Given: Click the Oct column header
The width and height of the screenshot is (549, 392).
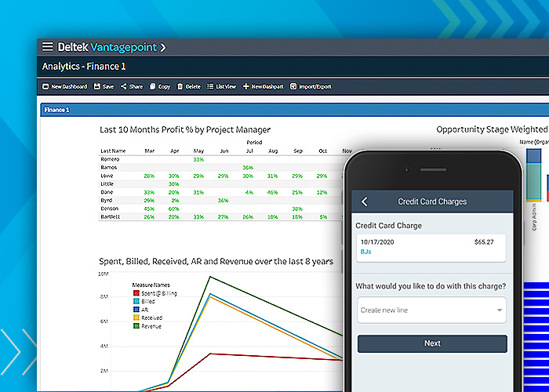Looking at the screenshot, I should (323, 151).
